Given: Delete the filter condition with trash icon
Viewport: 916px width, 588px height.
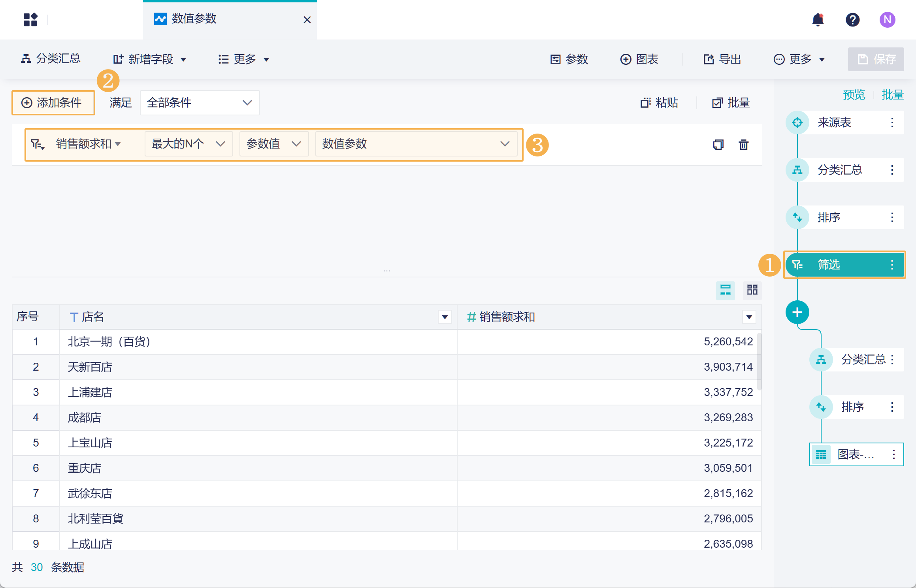Looking at the screenshot, I should point(743,145).
